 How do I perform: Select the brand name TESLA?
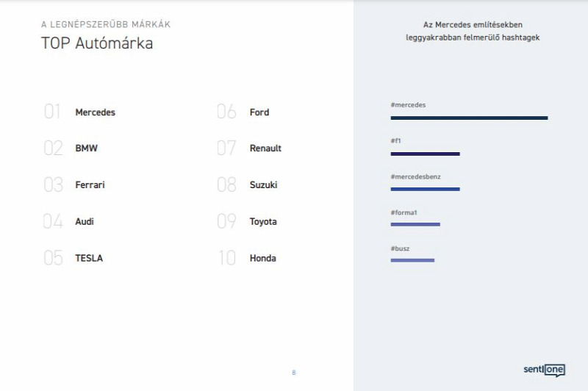click(x=89, y=258)
